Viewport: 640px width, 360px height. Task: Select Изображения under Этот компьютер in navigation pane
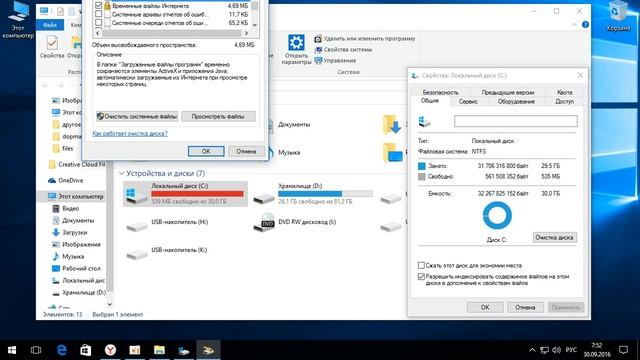point(76,244)
